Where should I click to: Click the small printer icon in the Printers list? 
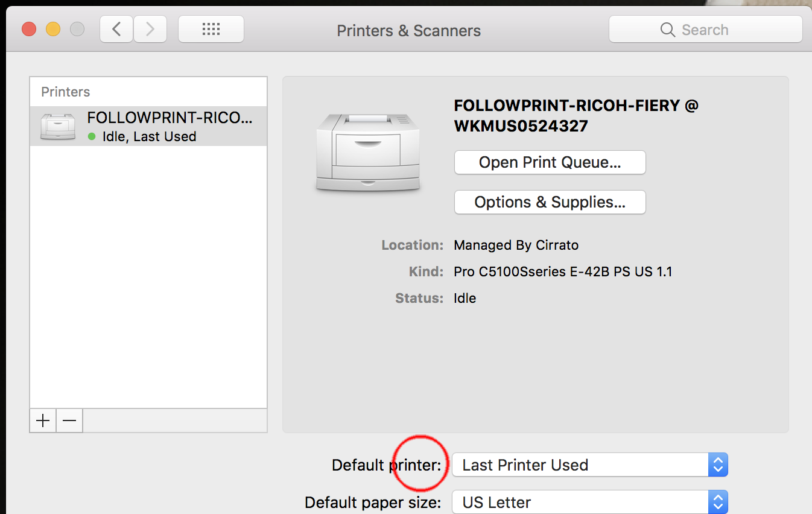tap(57, 127)
